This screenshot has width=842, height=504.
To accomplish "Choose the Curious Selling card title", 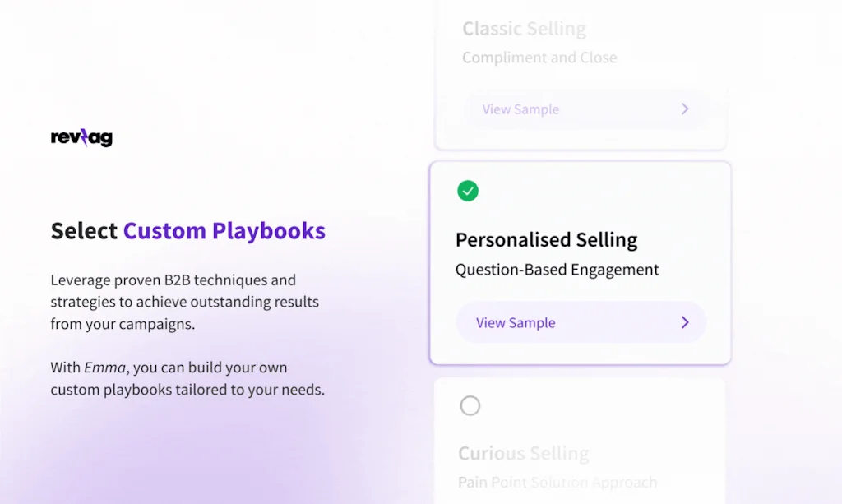I will tap(523, 454).
